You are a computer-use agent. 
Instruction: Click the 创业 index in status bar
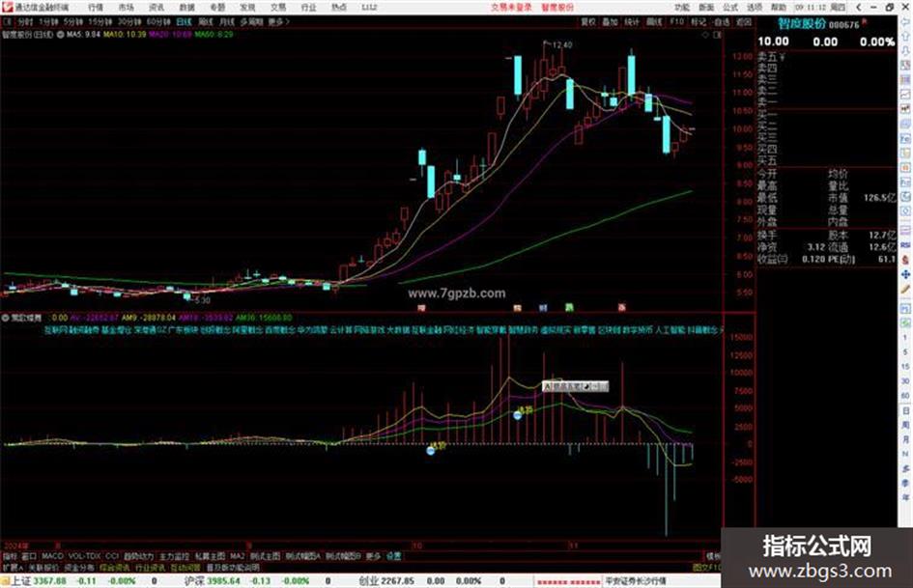(x=369, y=581)
